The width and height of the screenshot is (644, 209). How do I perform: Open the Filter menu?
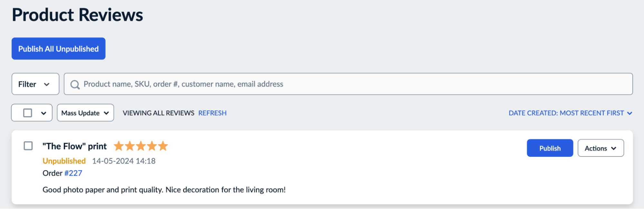(x=35, y=84)
